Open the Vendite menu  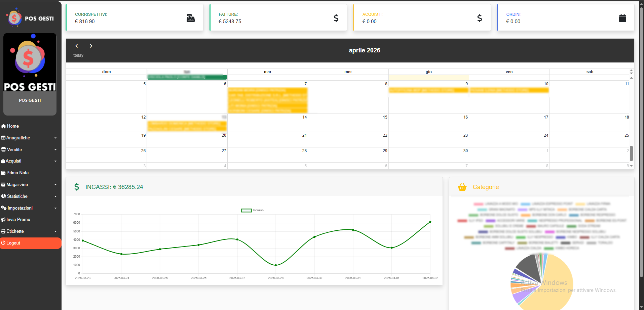[x=31, y=150]
